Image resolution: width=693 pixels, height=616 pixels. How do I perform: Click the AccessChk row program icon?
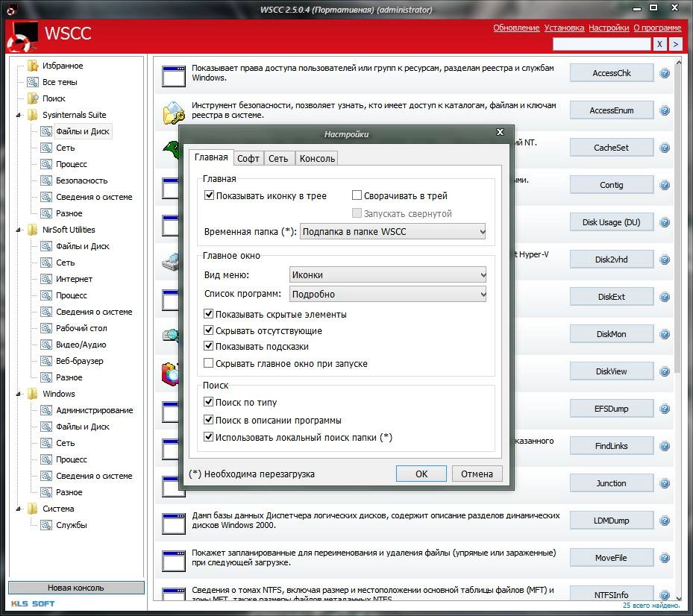(173, 76)
